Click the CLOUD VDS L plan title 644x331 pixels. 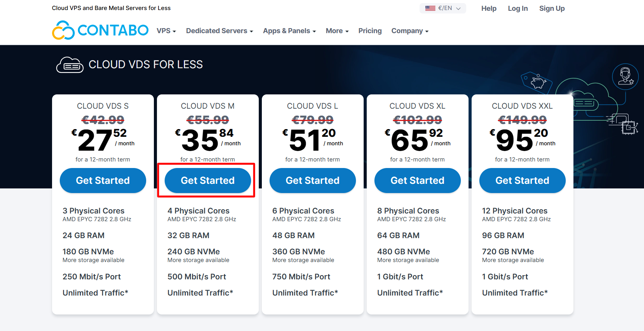(313, 106)
